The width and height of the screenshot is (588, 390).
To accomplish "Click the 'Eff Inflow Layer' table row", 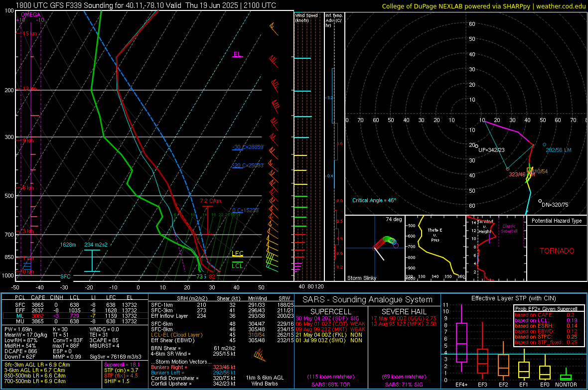I will click(222, 316).
